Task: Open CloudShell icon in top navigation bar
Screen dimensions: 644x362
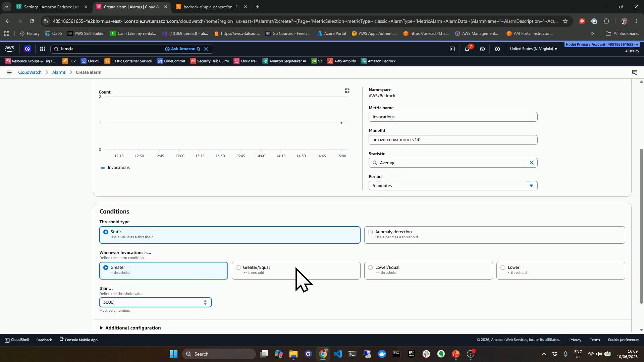Action: click(452, 49)
